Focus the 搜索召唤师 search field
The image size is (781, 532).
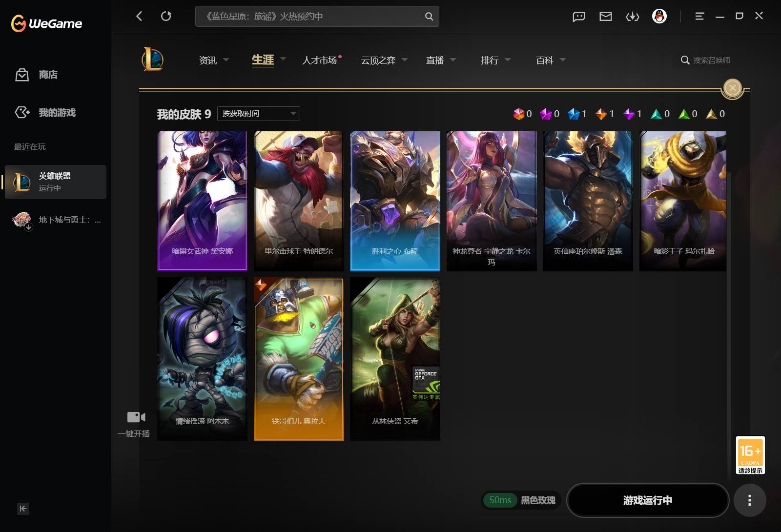[712, 60]
